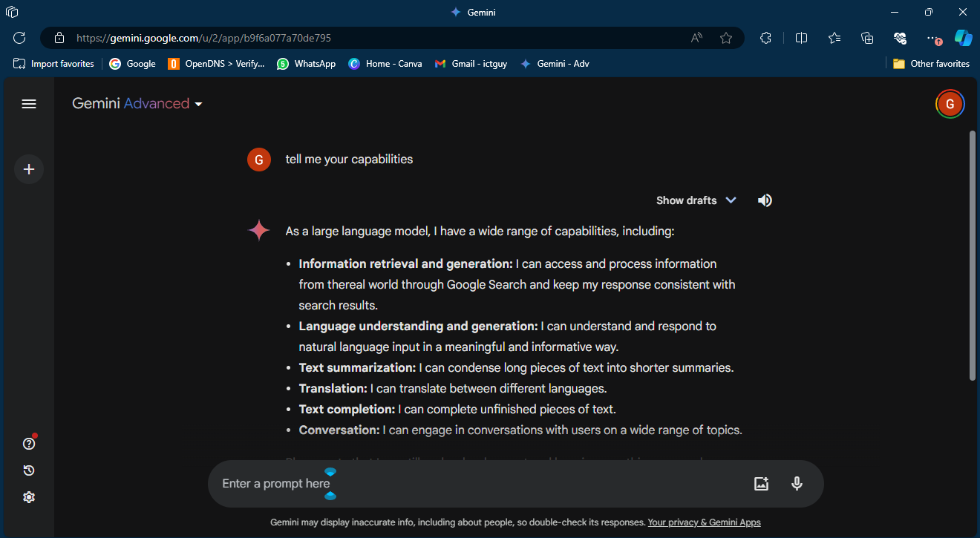Viewport: 980px width, 538px height.
Task: Open Gmail - ictguy bookmark
Action: point(471,64)
